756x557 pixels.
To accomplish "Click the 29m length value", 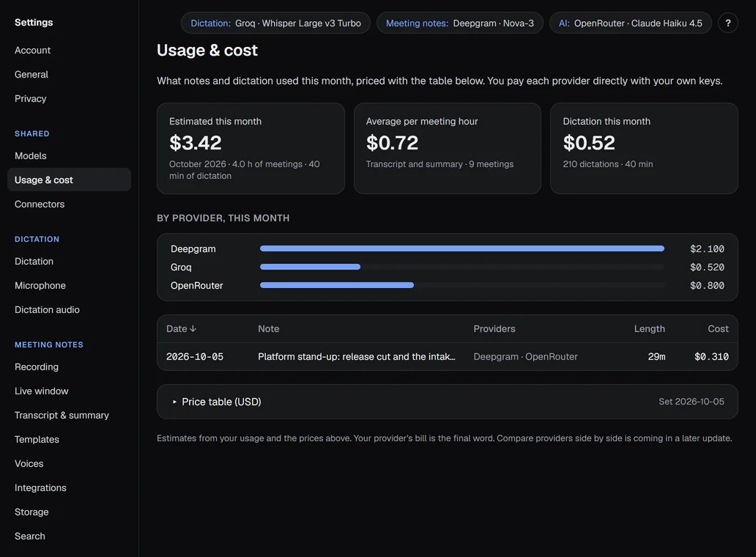I will 656,357.
